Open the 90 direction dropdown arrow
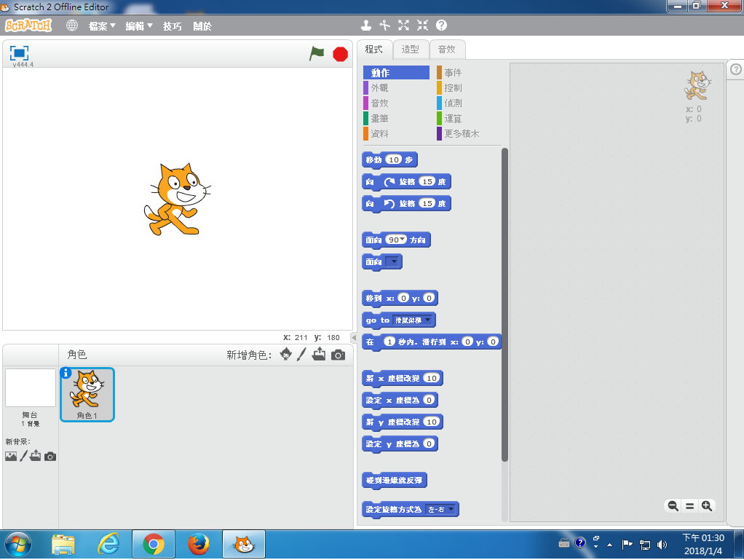Viewport: 744px width, 560px height. [403, 239]
